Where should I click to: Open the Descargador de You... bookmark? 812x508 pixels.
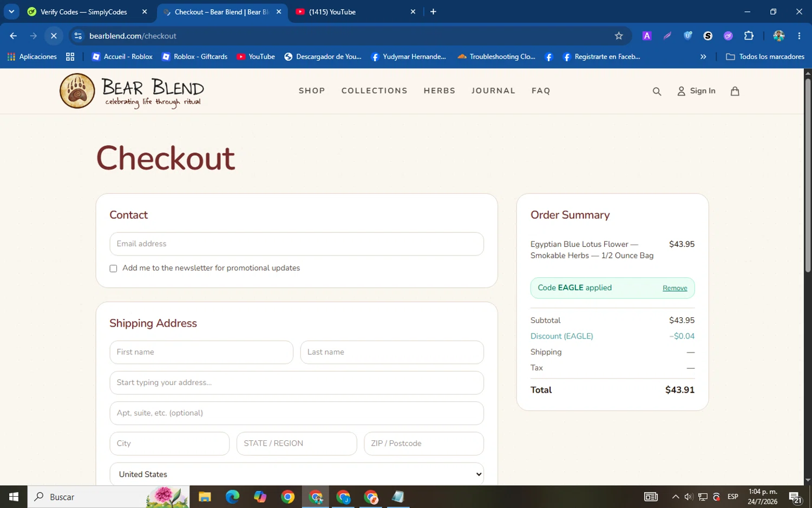[x=323, y=56]
